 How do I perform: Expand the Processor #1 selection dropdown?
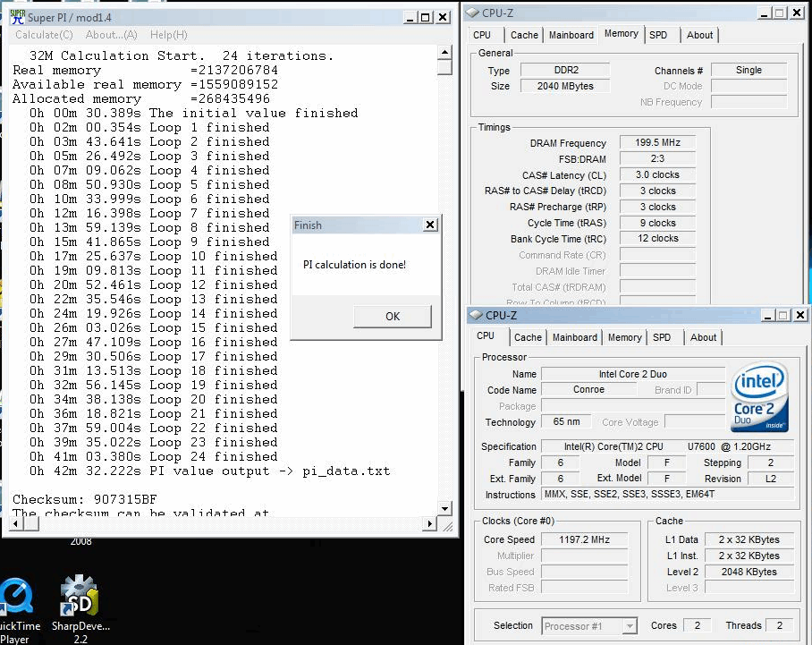pyautogui.click(x=630, y=626)
